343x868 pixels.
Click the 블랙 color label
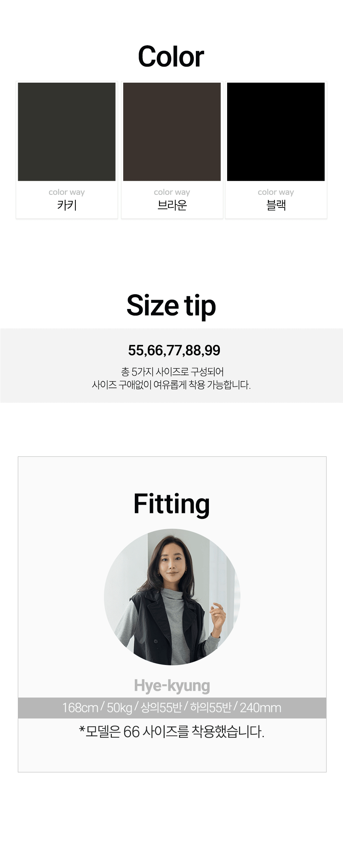coord(276,205)
